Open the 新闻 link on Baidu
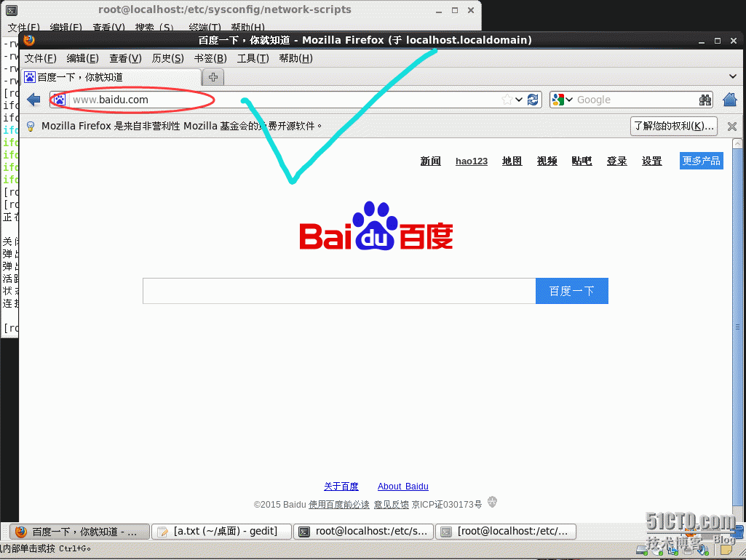The image size is (746, 560). coord(431,161)
